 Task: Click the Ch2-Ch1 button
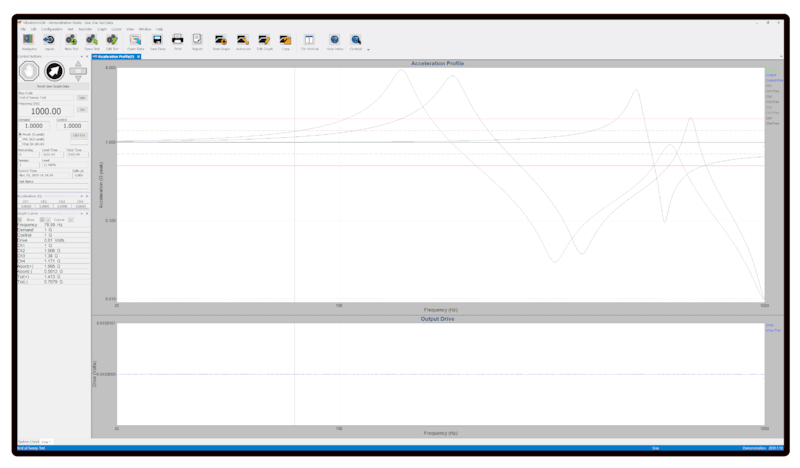[79, 135]
